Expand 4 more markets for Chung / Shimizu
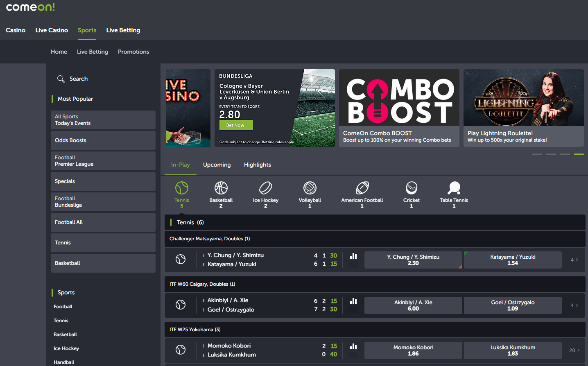588x366 pixels. coord(574,260)
